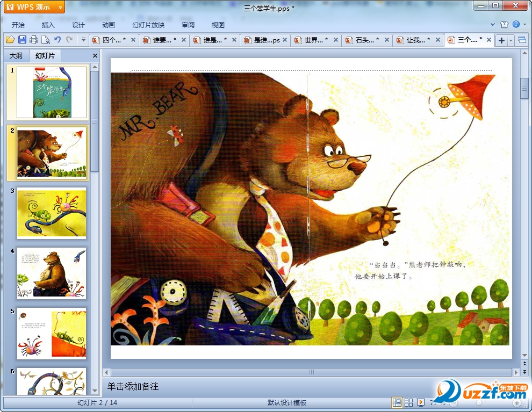532x412 pixels.
Task: Open a file using the folder icon
Action: pyautogui.click(x=10, y=40)
